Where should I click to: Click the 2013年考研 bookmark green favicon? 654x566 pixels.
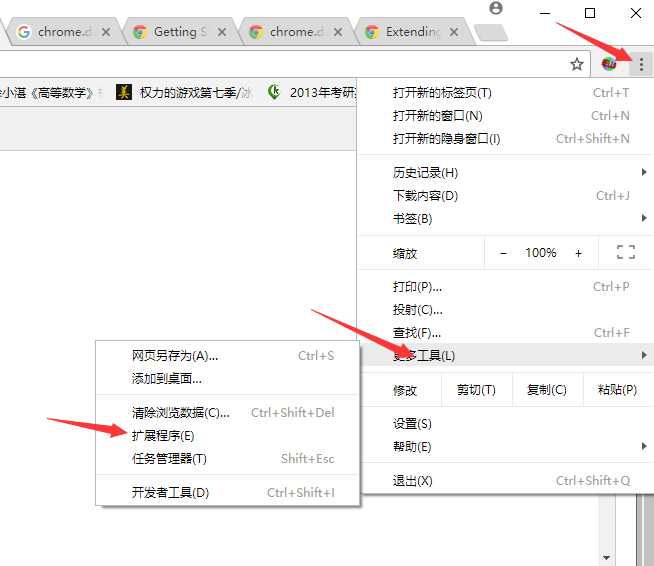274,92
